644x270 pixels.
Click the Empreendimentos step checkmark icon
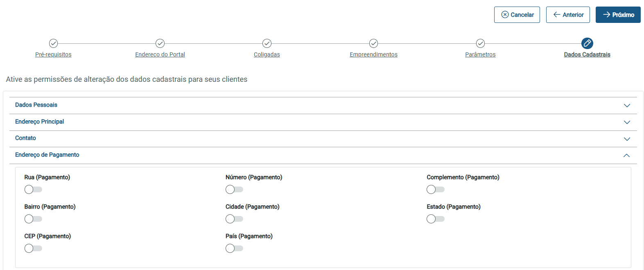(373, 43)
